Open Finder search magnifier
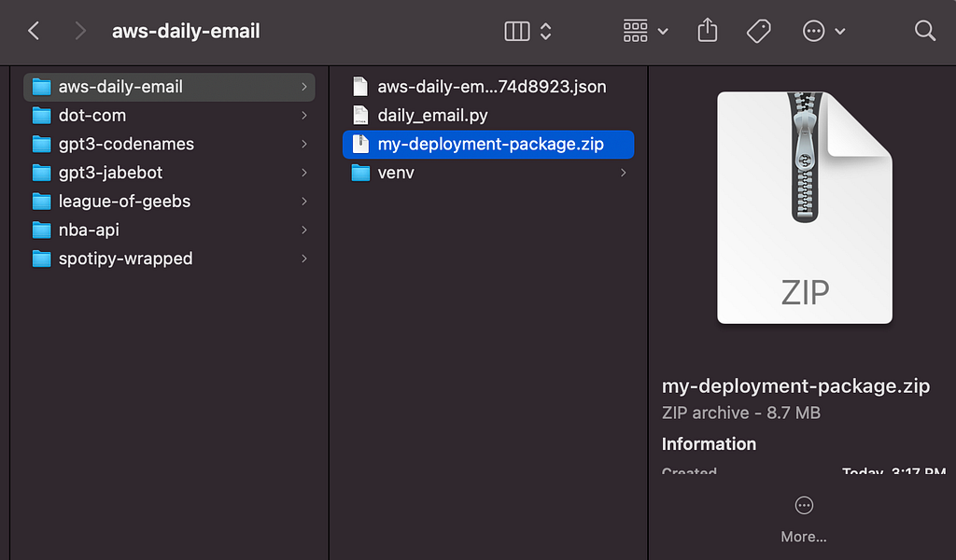Image resolution: width=956 pixels, height=560 pixels. coord(925,31)
